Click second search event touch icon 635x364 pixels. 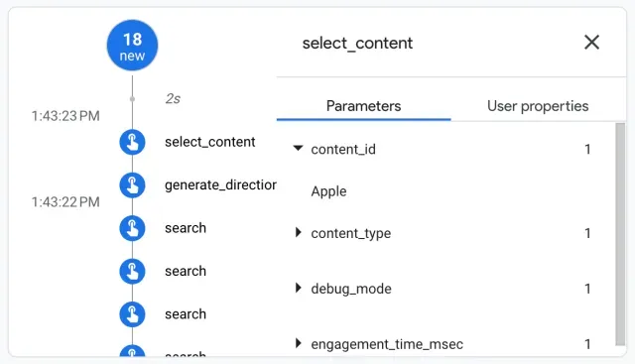click(x=132, y=271)
